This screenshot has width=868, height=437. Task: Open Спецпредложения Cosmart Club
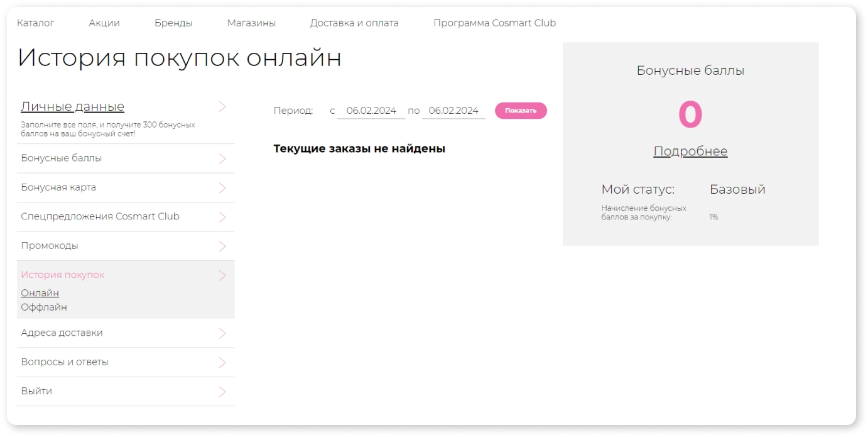(100, 216)
